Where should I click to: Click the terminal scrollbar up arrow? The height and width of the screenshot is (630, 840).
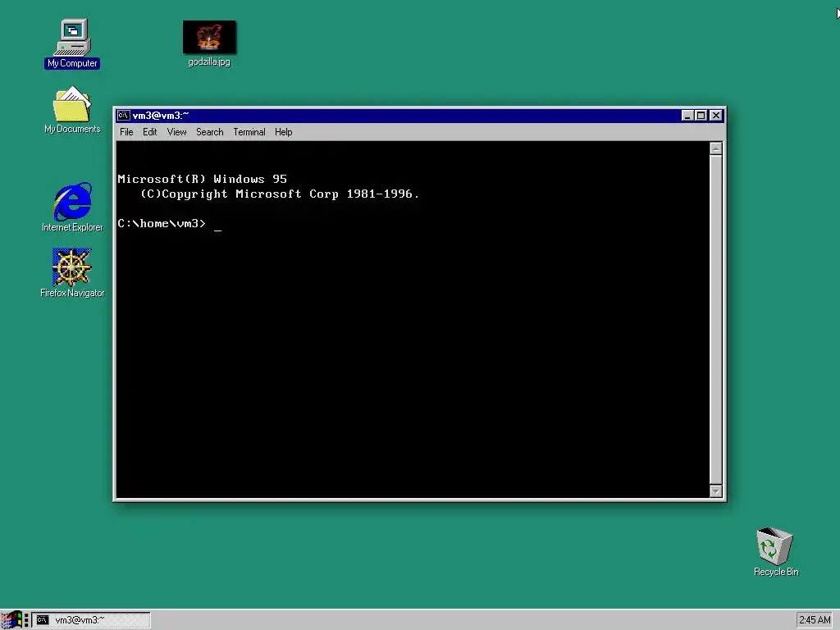click(x=715, y=148)
